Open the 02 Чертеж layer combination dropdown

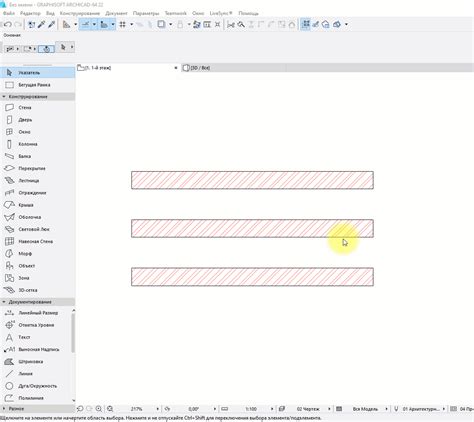(x=329, y=409)
